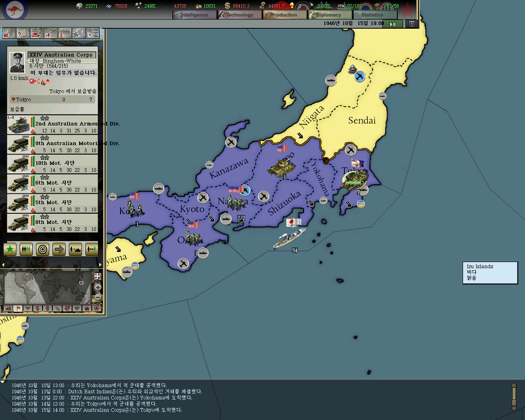The image size is (525, 420).
Task: Open the Diplomacy tab
Action: [x=330, y=15]
